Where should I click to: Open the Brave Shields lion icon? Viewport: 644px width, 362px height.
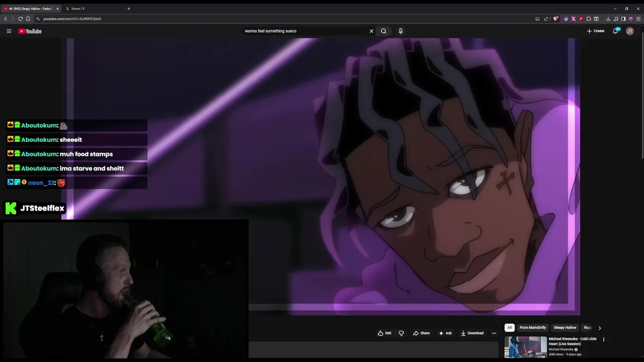[555, 19]
